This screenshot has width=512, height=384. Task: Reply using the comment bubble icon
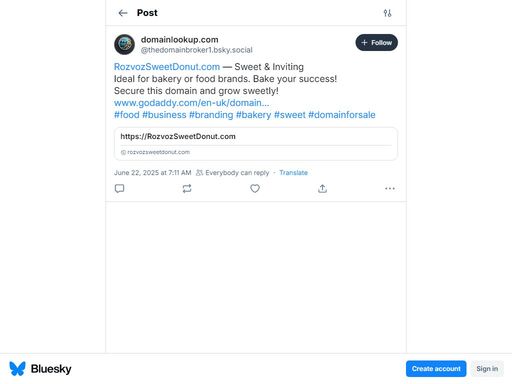(119, 189)
